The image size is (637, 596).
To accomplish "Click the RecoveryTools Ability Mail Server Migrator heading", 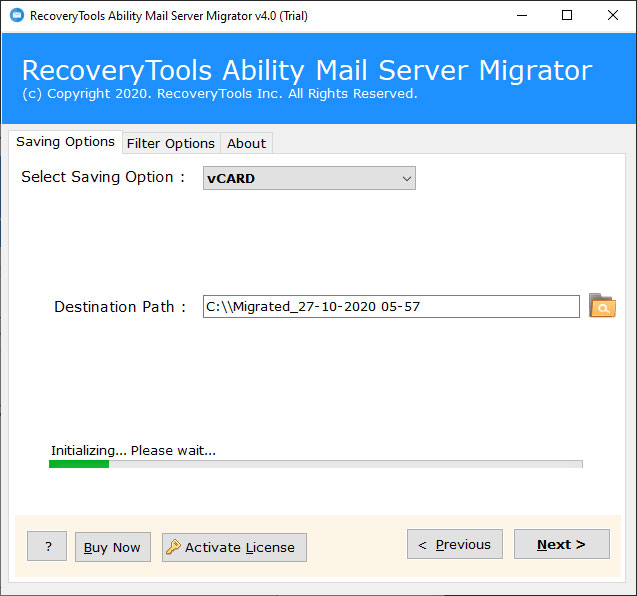I will point(307,70).
